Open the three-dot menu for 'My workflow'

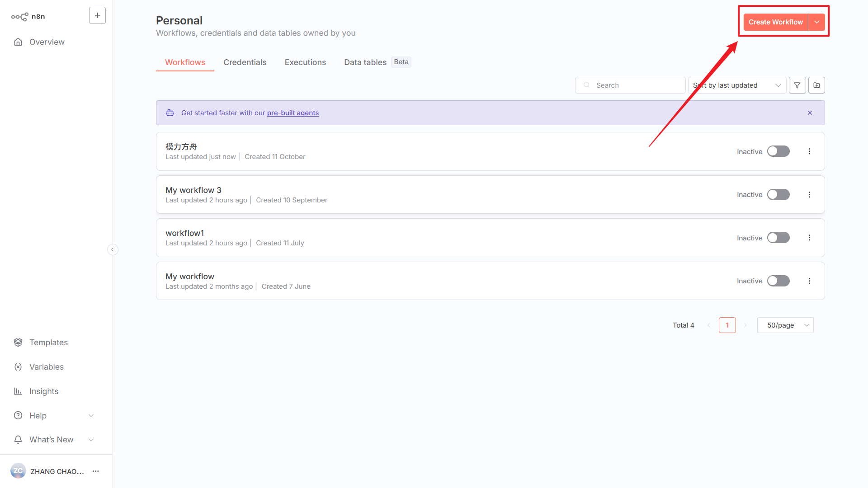pos(809,281)
